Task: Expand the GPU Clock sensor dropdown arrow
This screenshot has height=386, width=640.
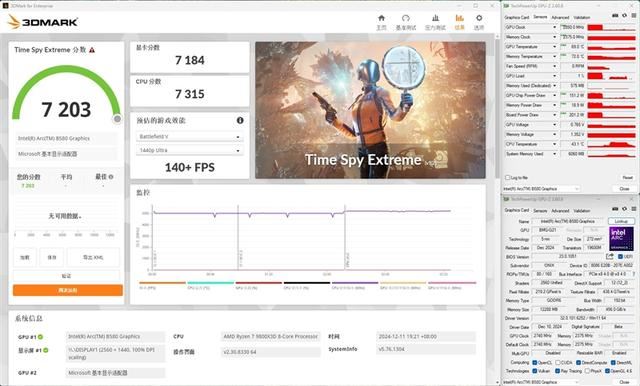Action: [x=554, y=27]
